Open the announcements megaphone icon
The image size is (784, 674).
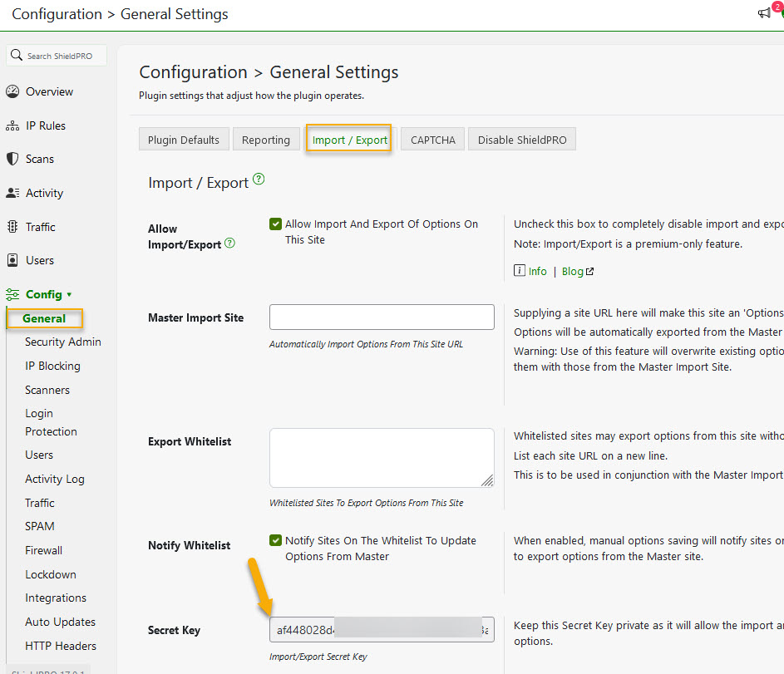(764, 13)
